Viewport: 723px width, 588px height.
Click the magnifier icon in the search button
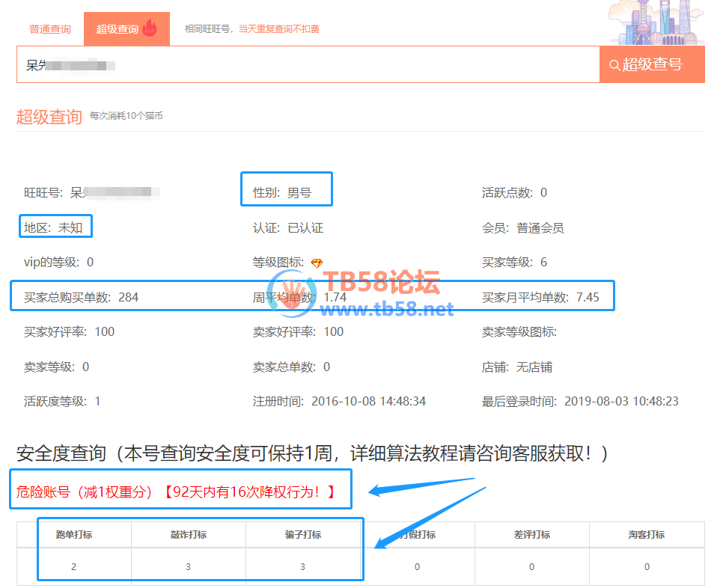point(614,65)
